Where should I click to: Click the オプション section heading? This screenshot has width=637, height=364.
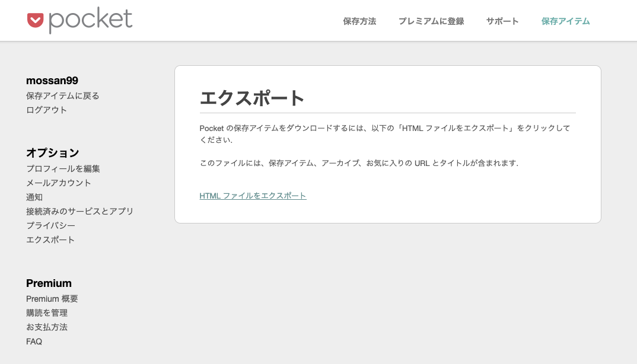52,153
